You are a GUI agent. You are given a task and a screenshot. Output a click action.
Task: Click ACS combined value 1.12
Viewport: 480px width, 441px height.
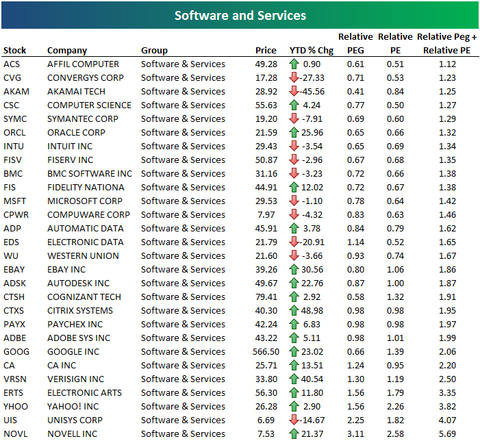[x=447, y=64]
